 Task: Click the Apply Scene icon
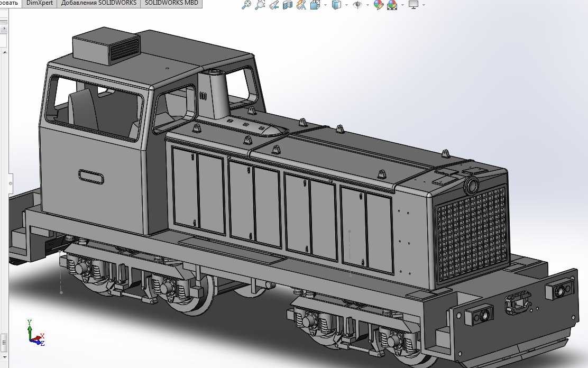pos(392,5)
